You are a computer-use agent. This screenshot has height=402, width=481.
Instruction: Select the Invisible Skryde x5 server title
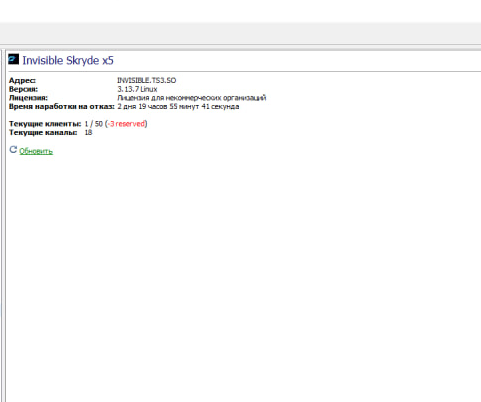pyautogui.click(x=68, y=60)
